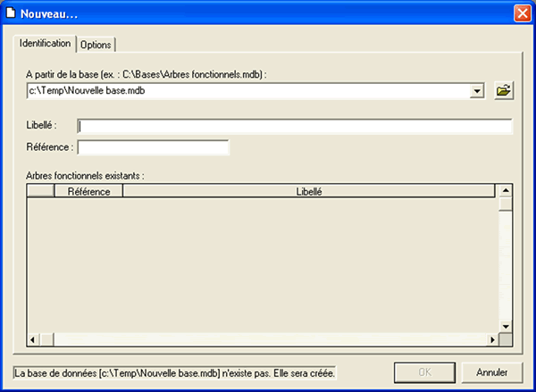
Task: Click the vertical scrollbar thumb
Action: pos(506,204)
